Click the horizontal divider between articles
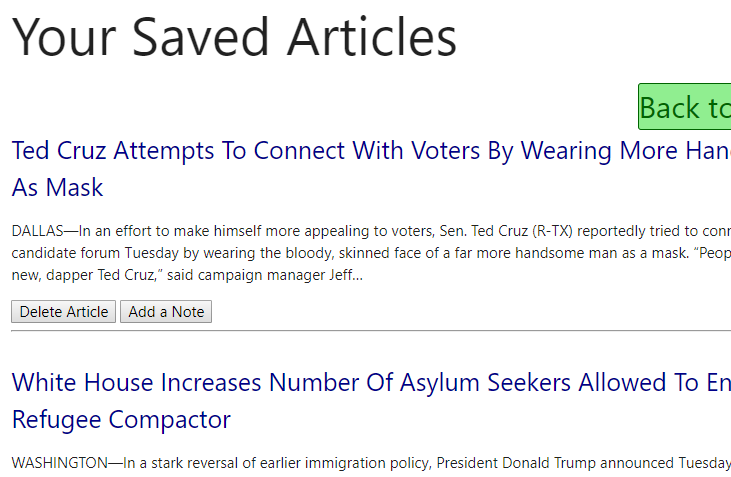Screen dimensions: 731x477 371,331
